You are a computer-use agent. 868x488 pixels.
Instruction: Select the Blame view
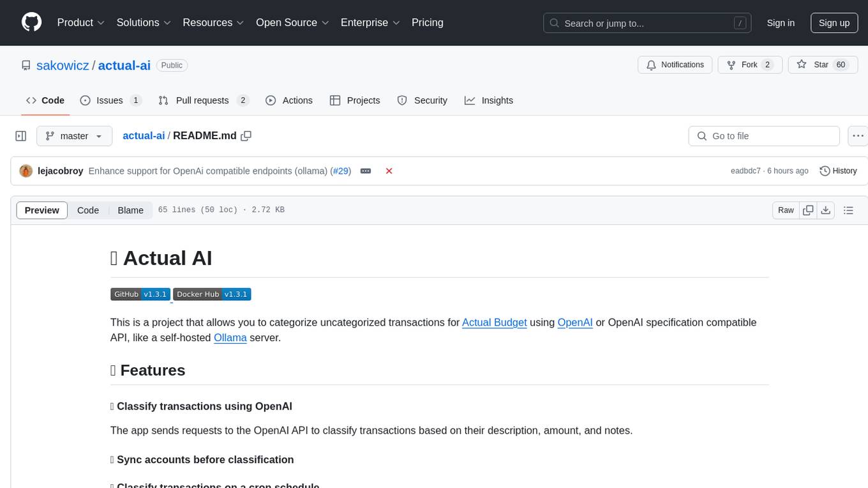tap(130, 210)
